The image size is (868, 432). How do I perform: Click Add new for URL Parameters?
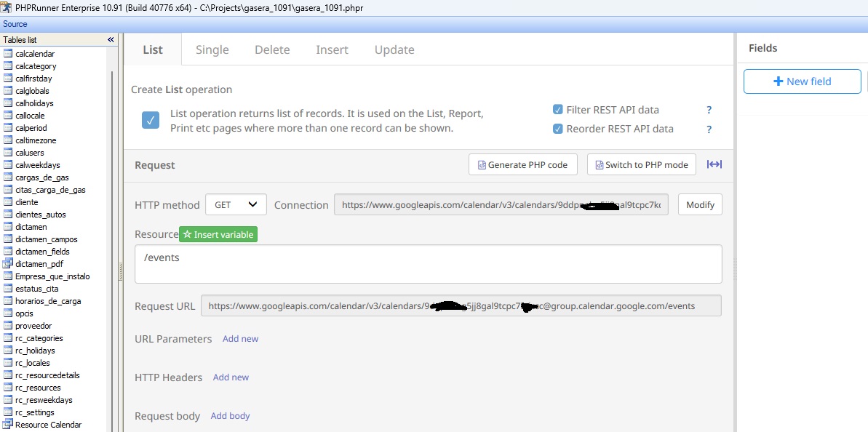(x=240, y=339)
